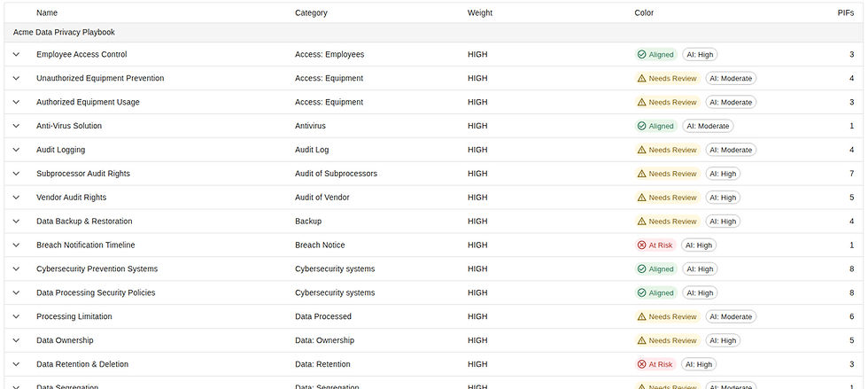
Task: Click Needs Review badge for Subprocessor Audit Rights
Action: click(668, 174)
